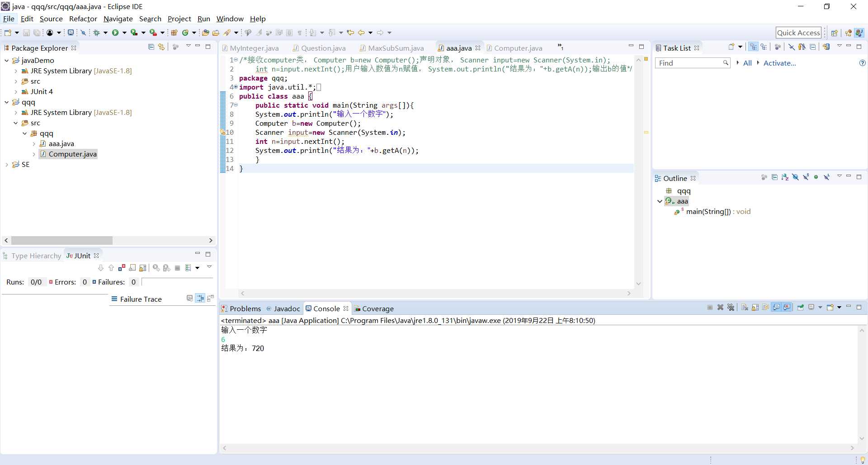Collapse aaa class in Outline
Image resolution: width=868 pixels, height=465 pixels.
[660, 201]
